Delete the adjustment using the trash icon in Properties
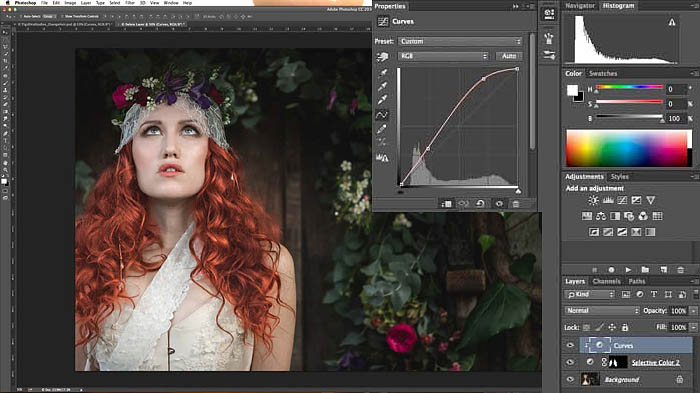The image size is (700, 393). 516,204
